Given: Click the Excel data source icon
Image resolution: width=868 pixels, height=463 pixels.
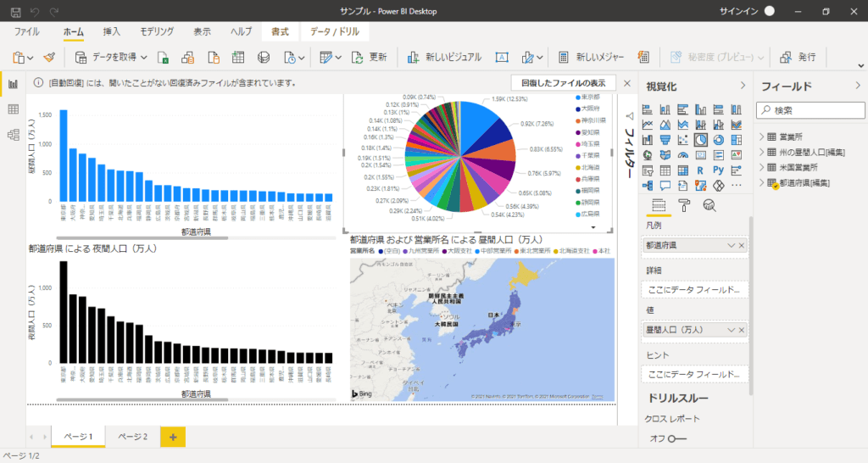Looking at the screenshot, I should (163, 57).
